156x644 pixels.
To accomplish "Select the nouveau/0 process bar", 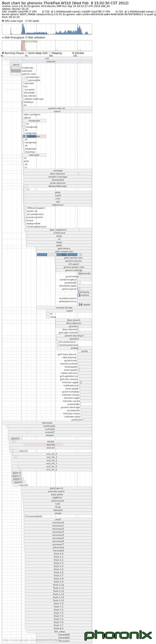I will [x=58, y=522].
